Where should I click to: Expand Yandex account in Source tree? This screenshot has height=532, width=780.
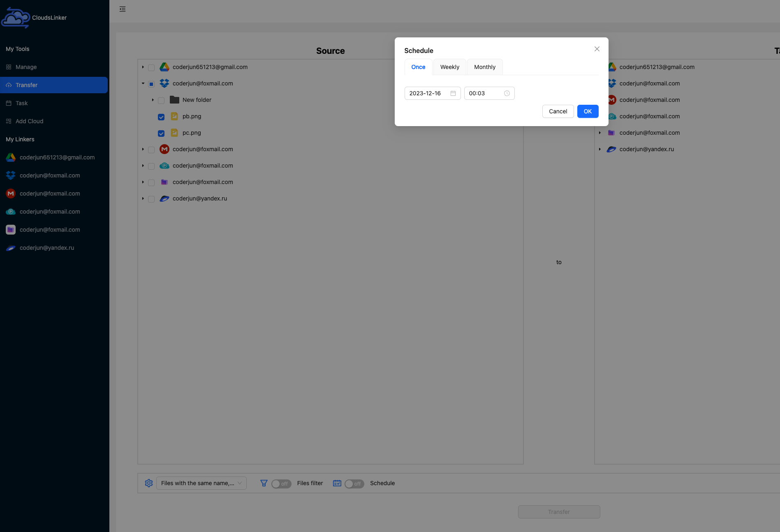click(x=143, y=198)
